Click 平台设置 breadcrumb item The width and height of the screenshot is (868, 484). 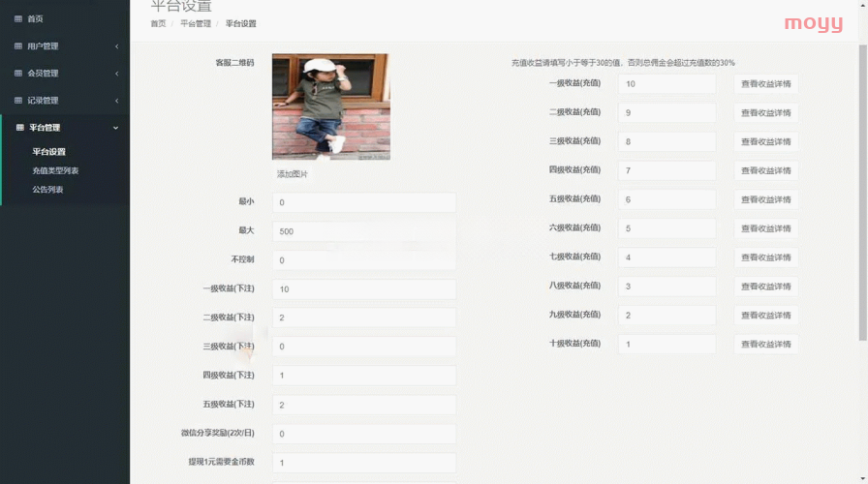(x=241, y=24)
